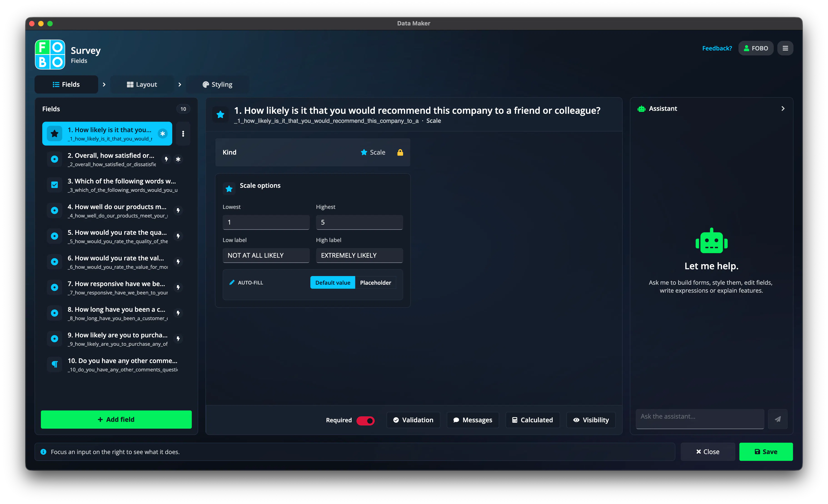Click the Close button
Image resolution: width=828 pixels, height=504 pixels.
[x=708, y=452]
